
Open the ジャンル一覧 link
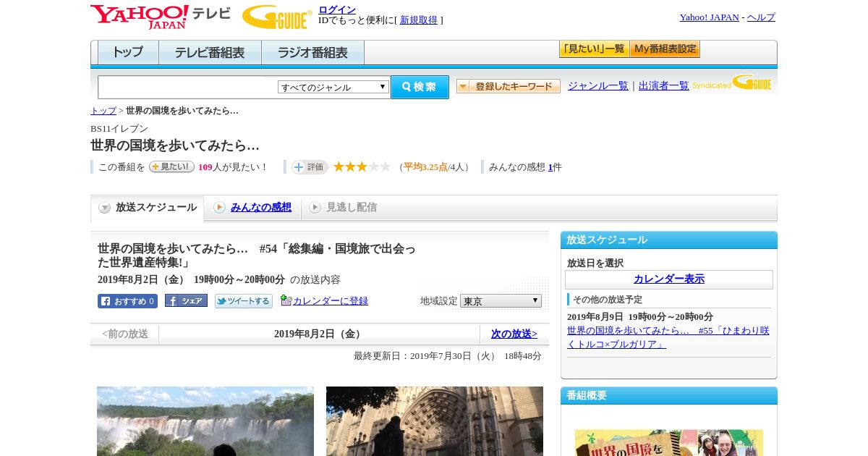click(598, 85)
